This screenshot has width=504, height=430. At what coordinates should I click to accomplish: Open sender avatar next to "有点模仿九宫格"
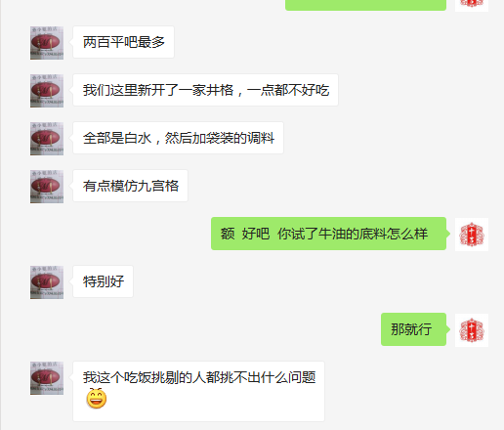[x=47, y=187]
